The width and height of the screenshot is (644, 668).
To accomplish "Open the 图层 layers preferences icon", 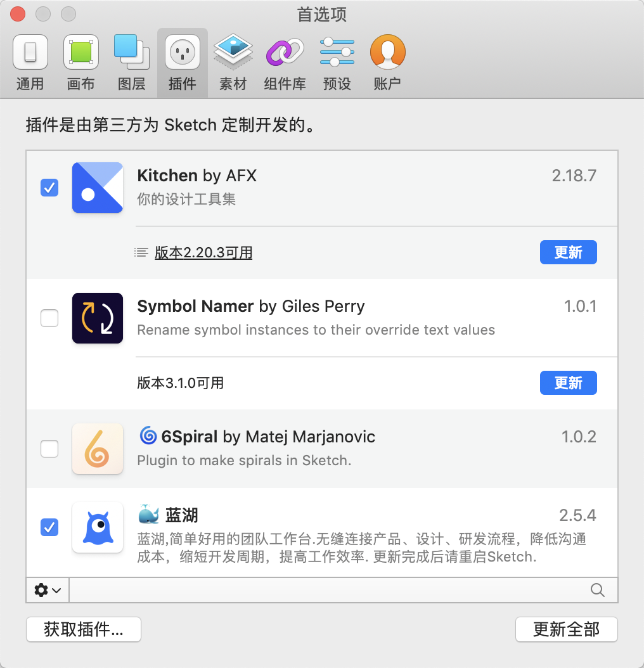I will [x=132, y=52].
